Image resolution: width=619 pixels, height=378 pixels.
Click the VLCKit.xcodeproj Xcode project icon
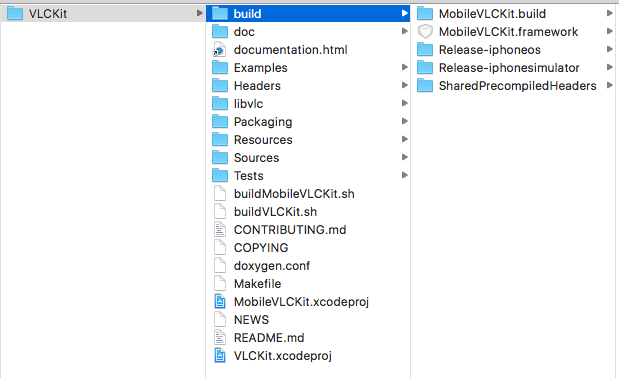click(220, 356)
